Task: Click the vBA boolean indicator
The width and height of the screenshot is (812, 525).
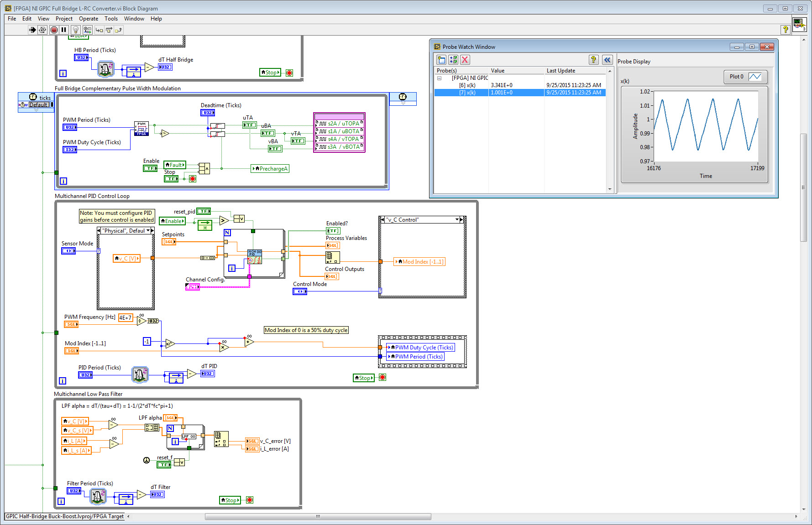Action: tap(275, 149)
